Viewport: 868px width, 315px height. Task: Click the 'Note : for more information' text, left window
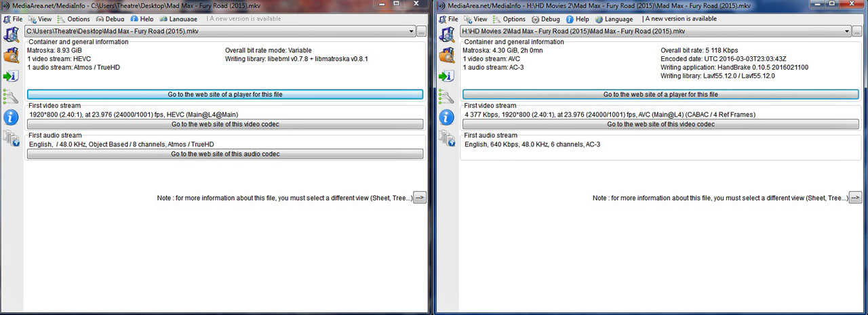coord(284,198)
